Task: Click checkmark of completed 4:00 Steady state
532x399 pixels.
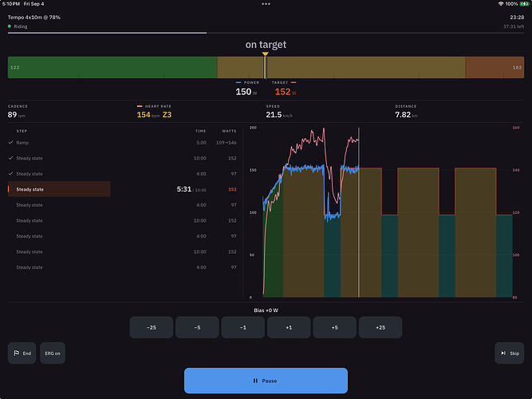Action: (x=11, y=174)
